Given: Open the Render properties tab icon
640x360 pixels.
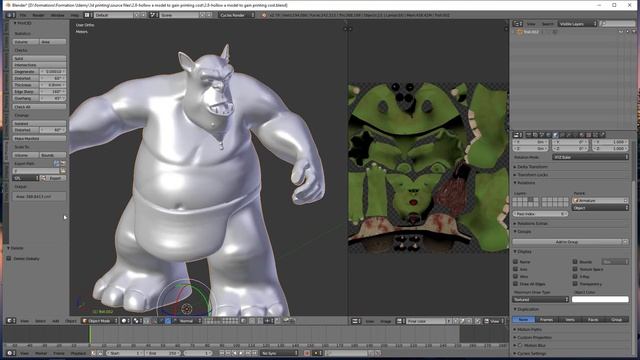Looking at the screenshot, I should [529, 135].
